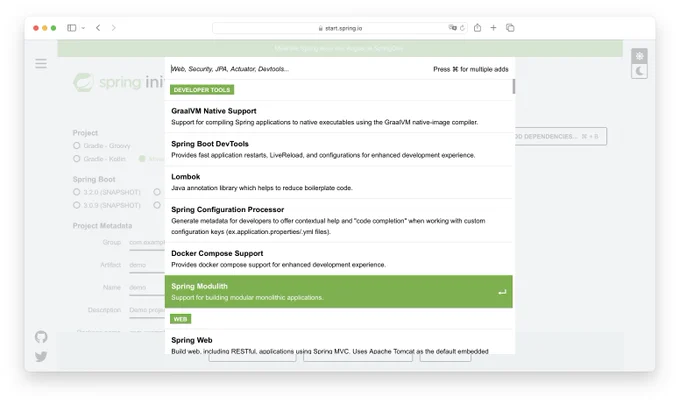The width and height of the screenshot is (680, 404).
Task: Open a new tab with plus icon
Action: coord(494,28)
